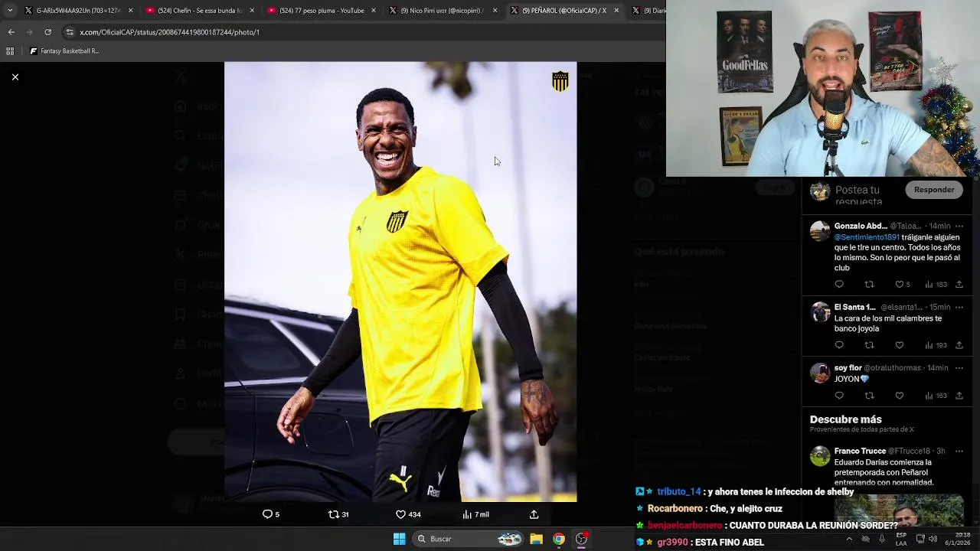This screenshot has width=980, height=551.
Task: Open the 'El Santa 1...' username link
Action: point(855,308)
